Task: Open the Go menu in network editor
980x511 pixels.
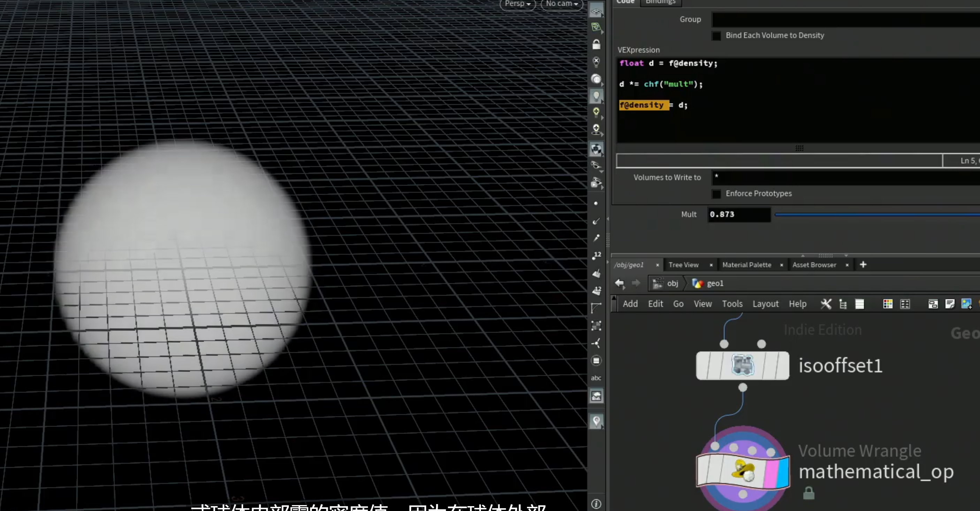Action: (x=678, y=304)
